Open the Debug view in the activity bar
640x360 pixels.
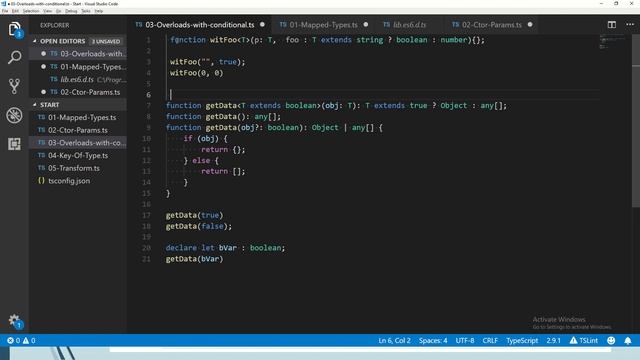tap(14, 115)
